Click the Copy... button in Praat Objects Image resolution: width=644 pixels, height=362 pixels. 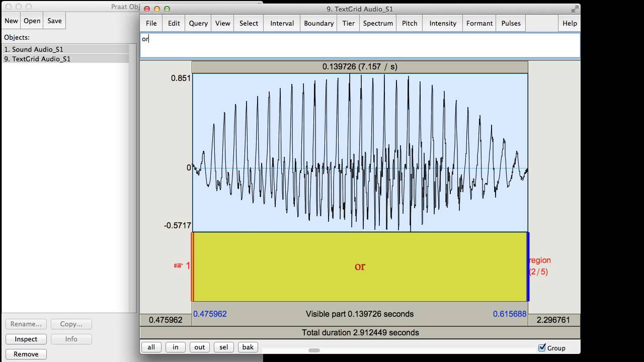pyautogui.click(x=71, y=324)
